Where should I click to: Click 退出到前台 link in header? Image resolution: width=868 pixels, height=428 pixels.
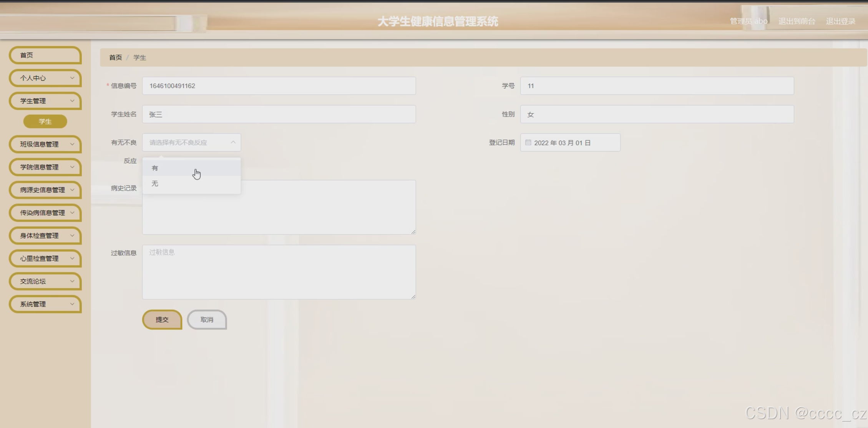(797, 22)
